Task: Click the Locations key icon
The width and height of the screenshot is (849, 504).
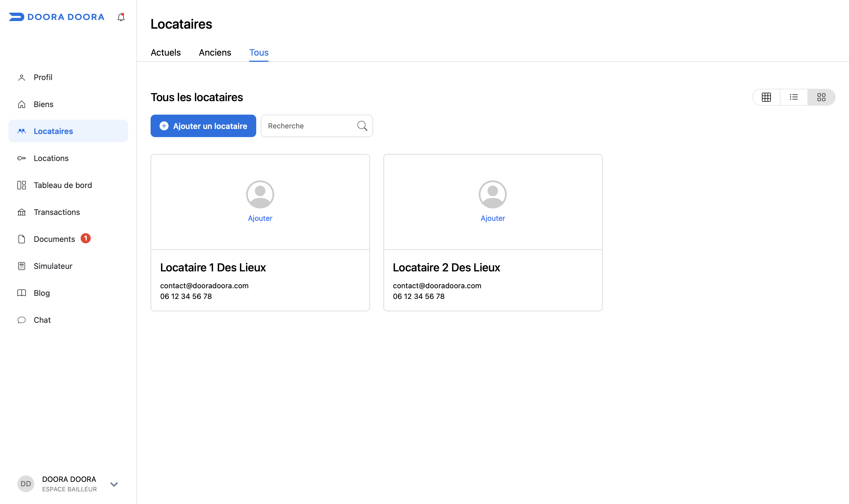Action: coord(21,158)
